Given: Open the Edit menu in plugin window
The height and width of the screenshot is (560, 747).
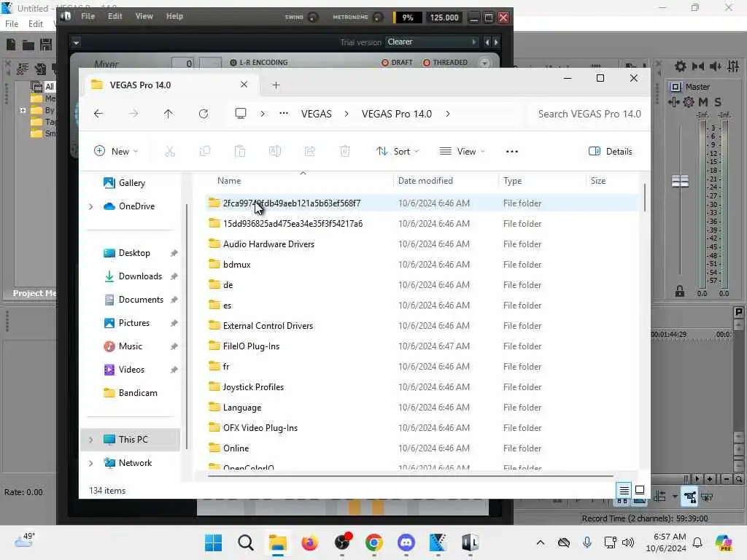Looking at the screenshot, I should [x=115, y=16].
